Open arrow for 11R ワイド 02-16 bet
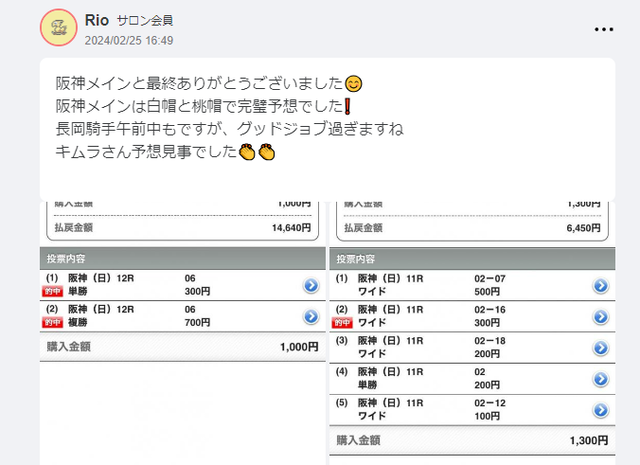 tap(601, 317)
